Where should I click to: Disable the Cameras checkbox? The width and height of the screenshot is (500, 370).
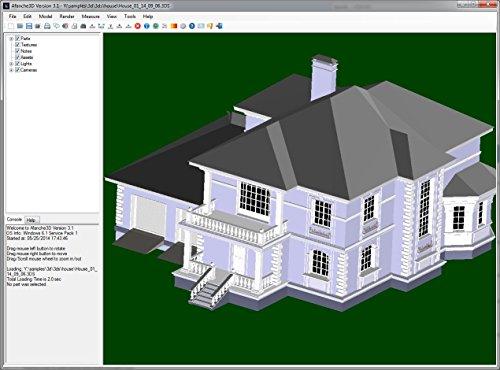click(18, 70)
